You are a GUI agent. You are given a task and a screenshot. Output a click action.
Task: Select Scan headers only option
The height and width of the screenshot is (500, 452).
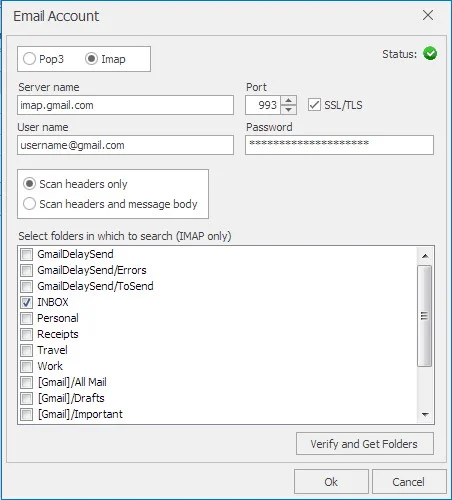tap(29, 184)
